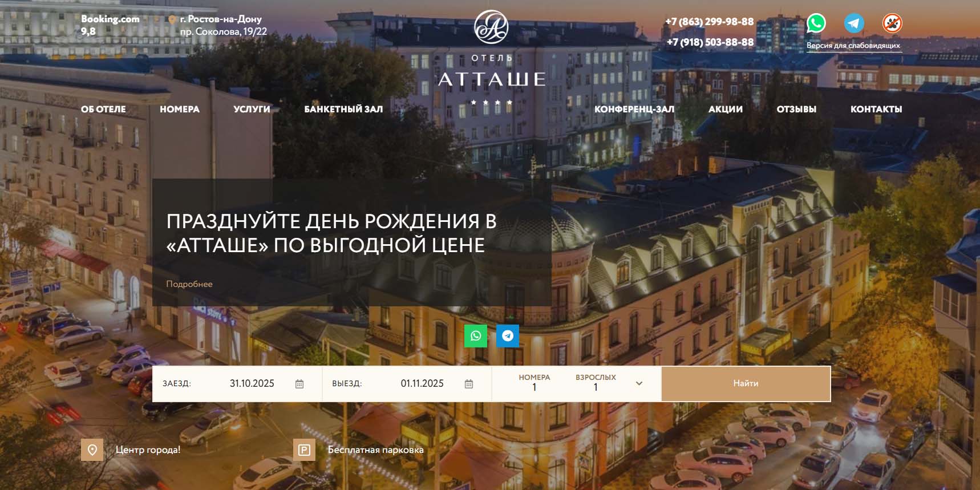The width and height of the screenshot is (980, 490).
Task: Click the blue Telegram button below the banner
Action: tap(508, 336)
